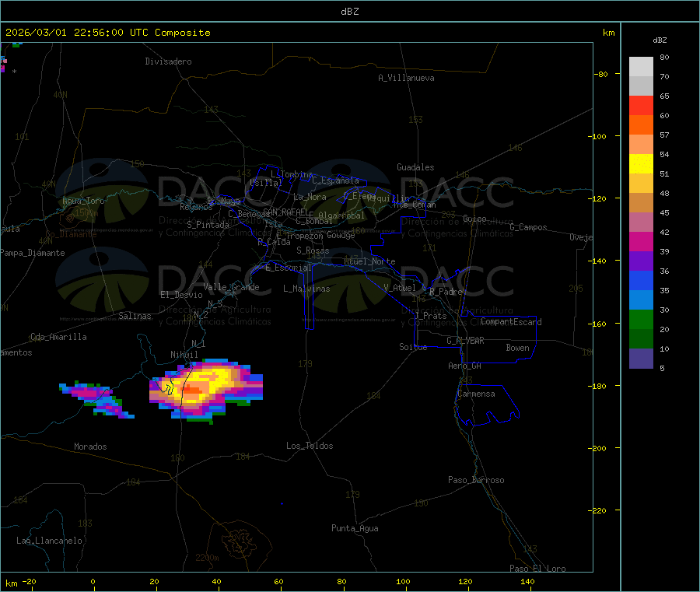This screenshot has height=592, width=700.
Task: Click the Aero_GA location label
Action: 465,366
